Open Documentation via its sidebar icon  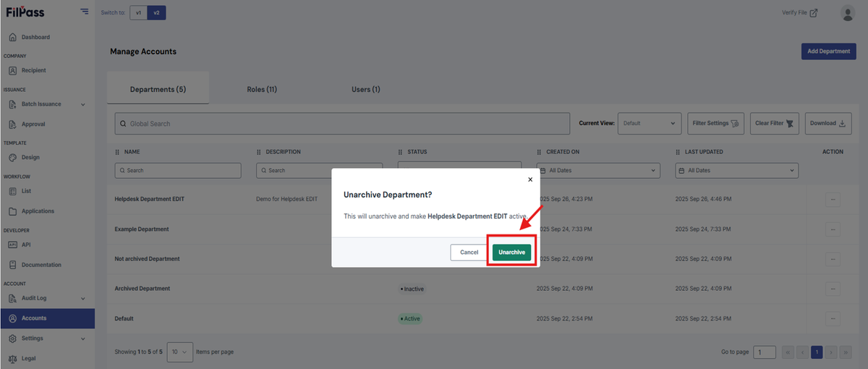tap(13, 265)
